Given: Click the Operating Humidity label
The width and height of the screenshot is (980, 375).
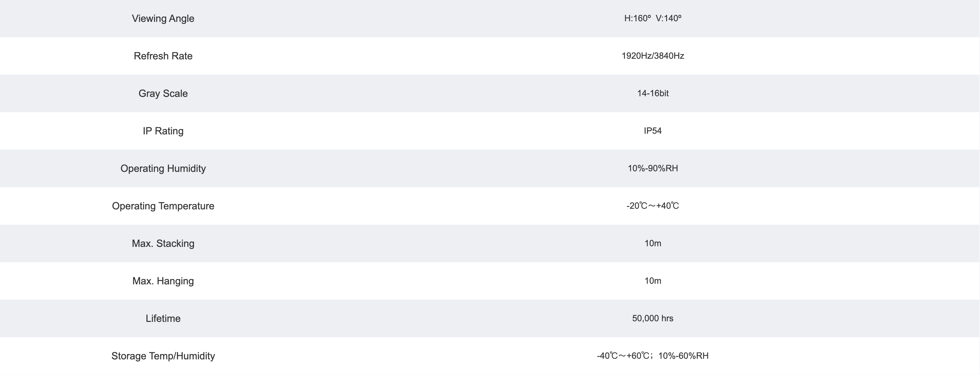Looking at the screenshot, I should 163,169.
